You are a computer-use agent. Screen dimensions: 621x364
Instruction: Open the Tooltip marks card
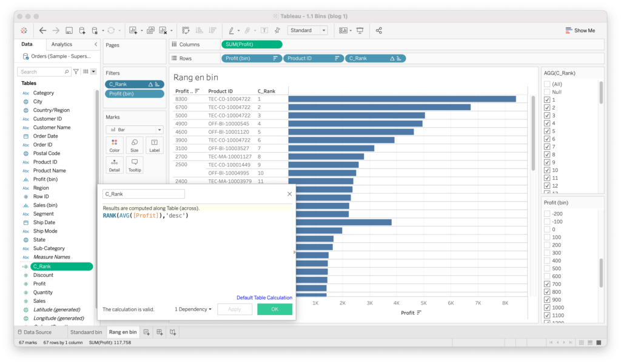(134, 165)
